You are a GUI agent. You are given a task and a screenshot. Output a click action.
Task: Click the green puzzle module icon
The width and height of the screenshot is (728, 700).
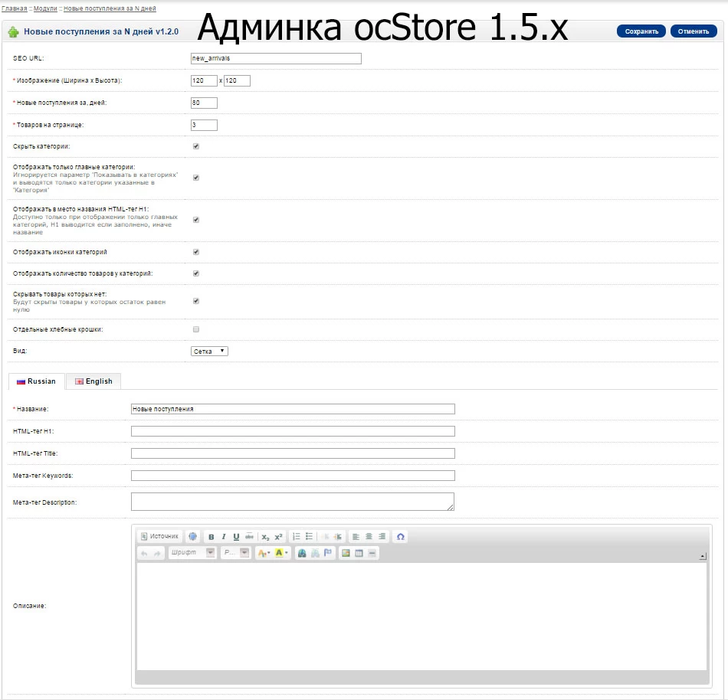(14, 31)
